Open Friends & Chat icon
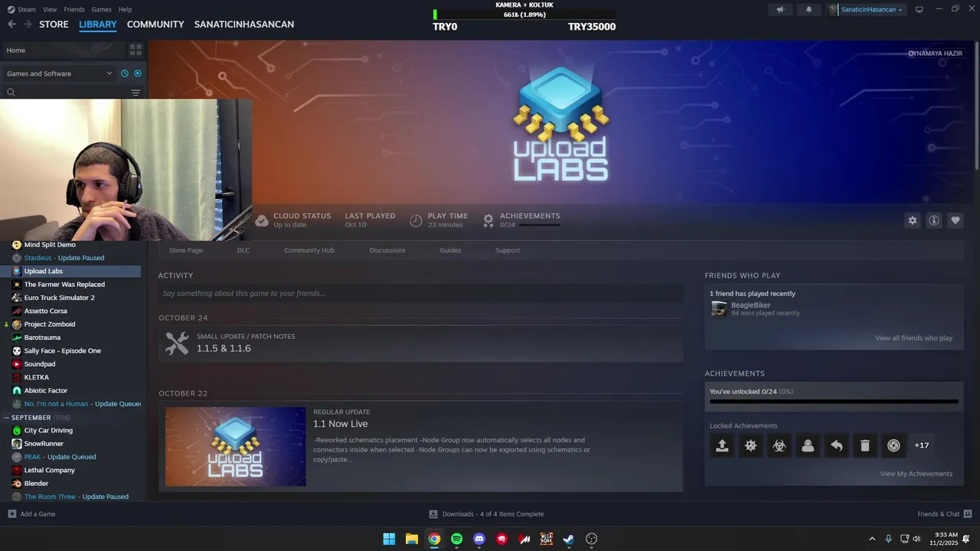This screenshot has height=551, width=980. point(968,514)
